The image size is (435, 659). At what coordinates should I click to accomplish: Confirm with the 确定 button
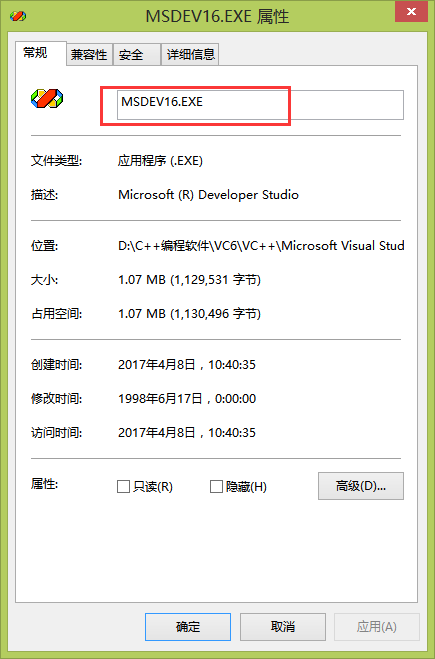pyautogui.click(x=188, y=627)
